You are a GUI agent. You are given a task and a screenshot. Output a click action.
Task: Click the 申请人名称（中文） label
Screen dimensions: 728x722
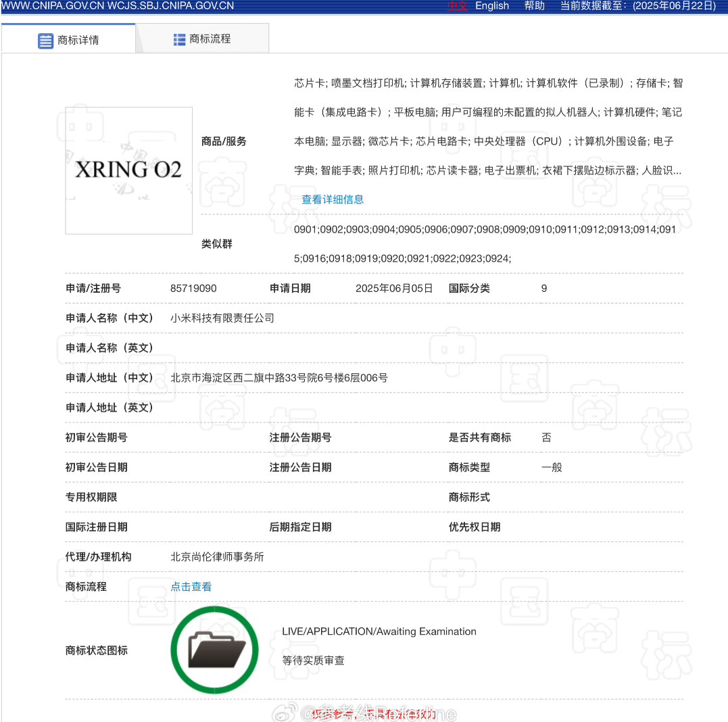click(110, 318)
